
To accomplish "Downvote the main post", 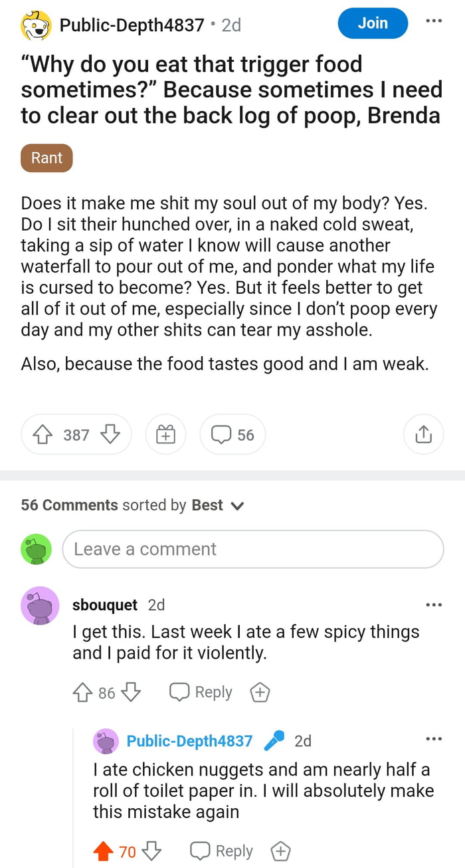I will click(x=110, y=435).
